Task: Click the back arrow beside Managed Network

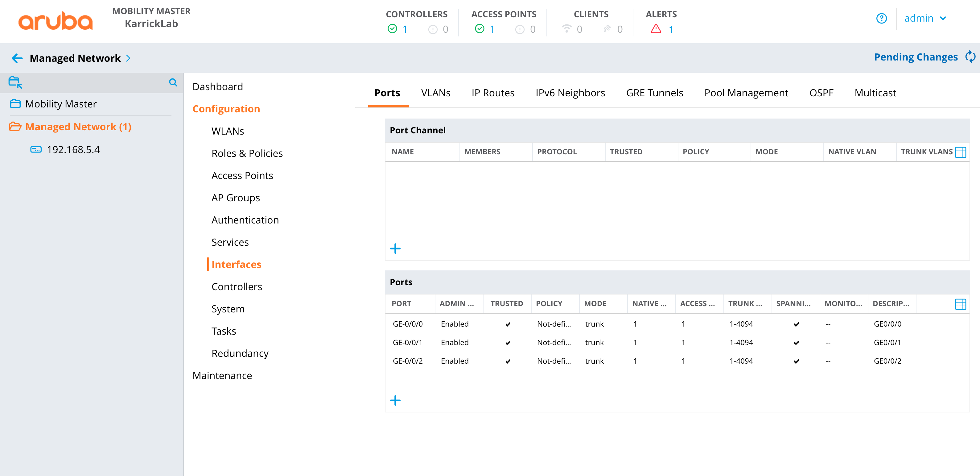Action: 17,58
